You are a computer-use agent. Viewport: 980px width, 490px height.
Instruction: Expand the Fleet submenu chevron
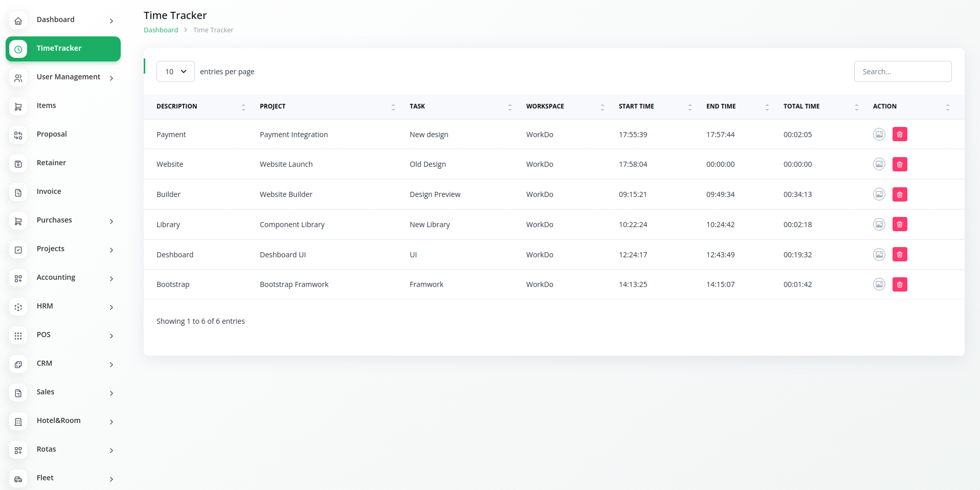(111, 479)
